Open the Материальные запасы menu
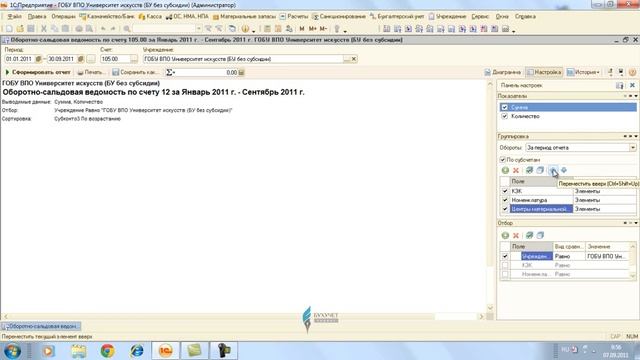 click(244, 17)
